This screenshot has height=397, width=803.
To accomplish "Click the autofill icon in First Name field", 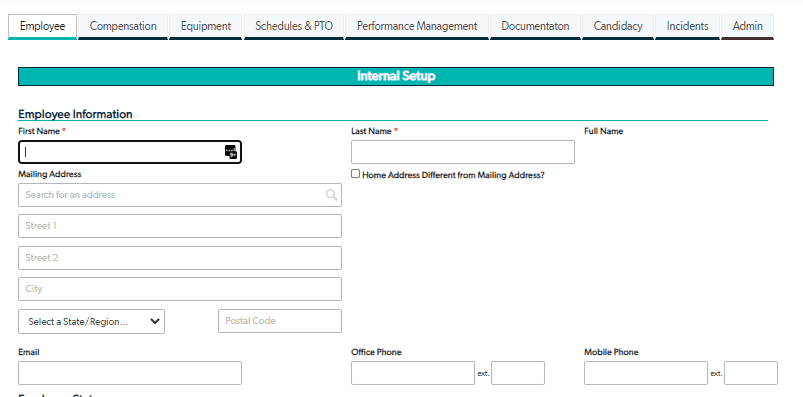I will pyautogui.click(x=231, y=152).
